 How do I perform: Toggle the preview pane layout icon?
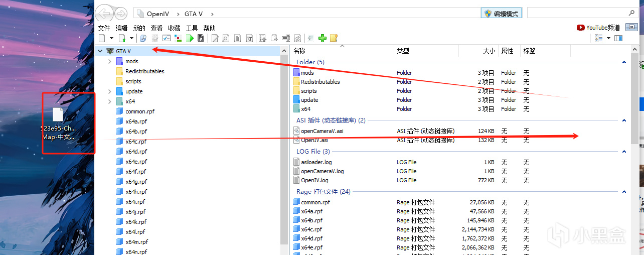tap(618, 38)
